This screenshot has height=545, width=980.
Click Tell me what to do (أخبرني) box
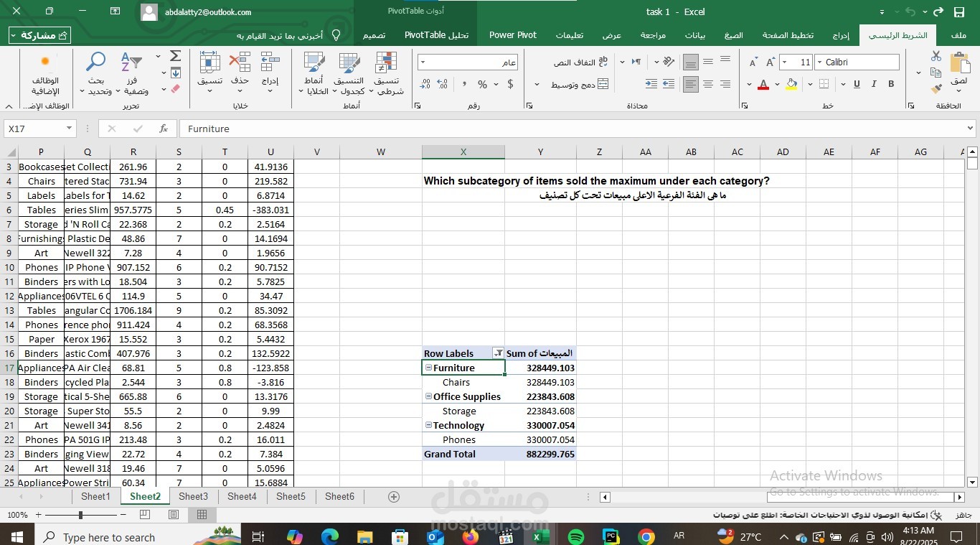288,35
